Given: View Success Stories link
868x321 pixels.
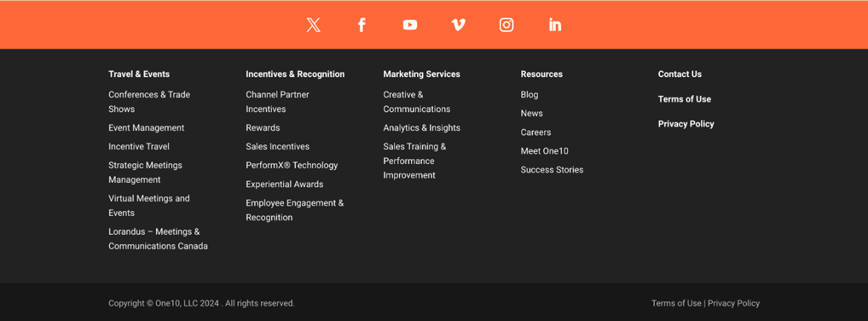Looking at the screenshot, I should 552,170.
